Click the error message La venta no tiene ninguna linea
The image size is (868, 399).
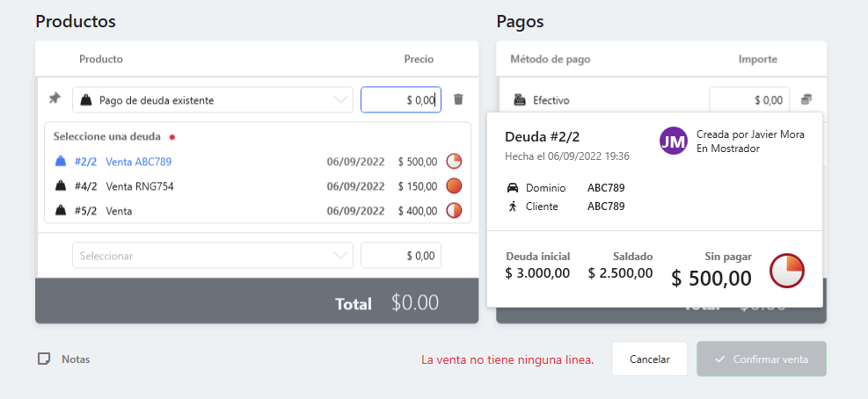507,359
